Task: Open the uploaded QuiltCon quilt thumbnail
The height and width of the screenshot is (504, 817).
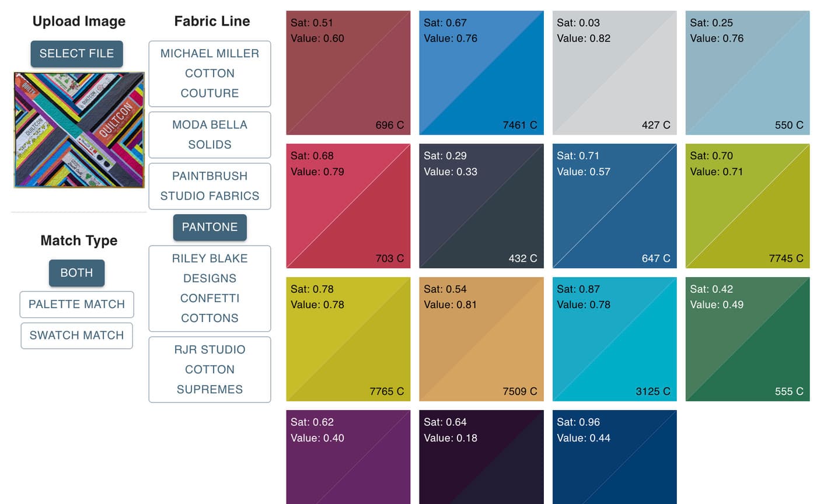Action: [79, 129]
